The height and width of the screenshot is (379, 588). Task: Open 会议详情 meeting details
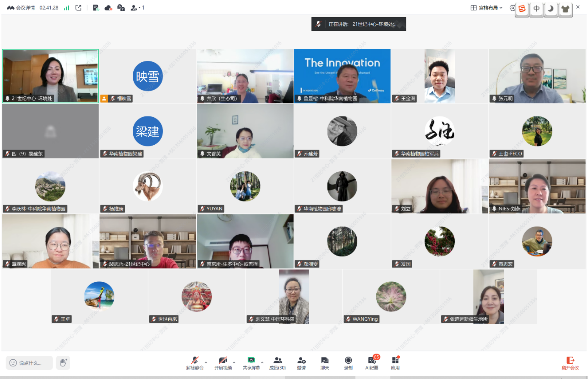tap(21, 8)
